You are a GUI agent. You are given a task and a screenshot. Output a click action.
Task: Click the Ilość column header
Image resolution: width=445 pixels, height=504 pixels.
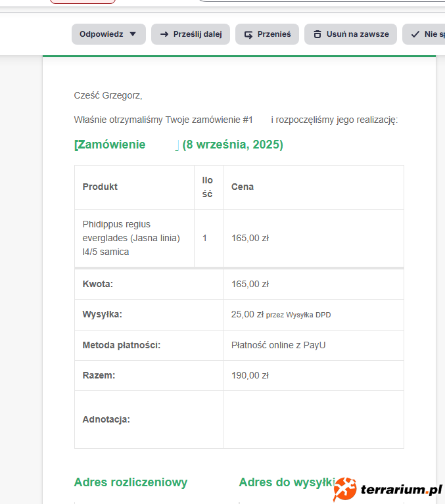point(208,187)
